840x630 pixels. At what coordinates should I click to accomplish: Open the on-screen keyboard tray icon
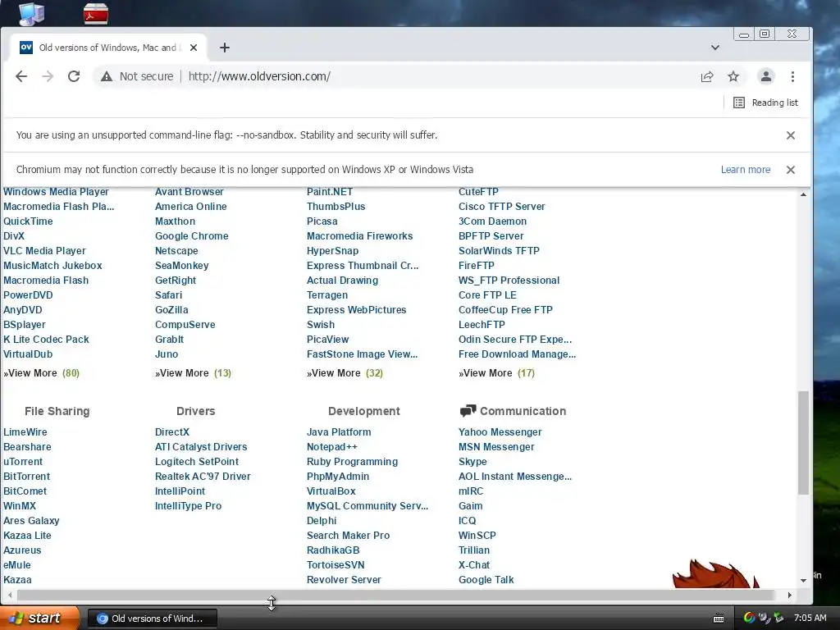tap(719, 619)
